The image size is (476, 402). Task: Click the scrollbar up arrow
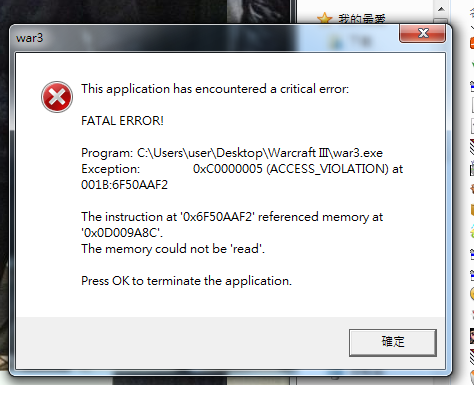pos(441,9)
